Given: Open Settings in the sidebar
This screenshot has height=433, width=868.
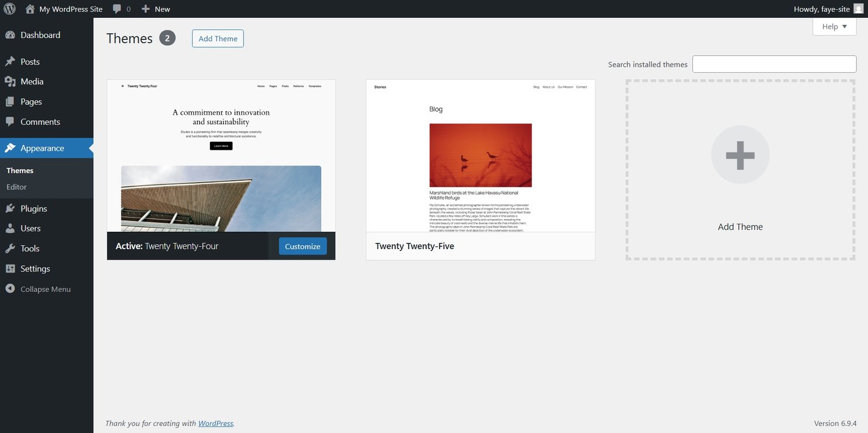Looking at the screenshot, I should pyautogui.click(x=46, y=269).
